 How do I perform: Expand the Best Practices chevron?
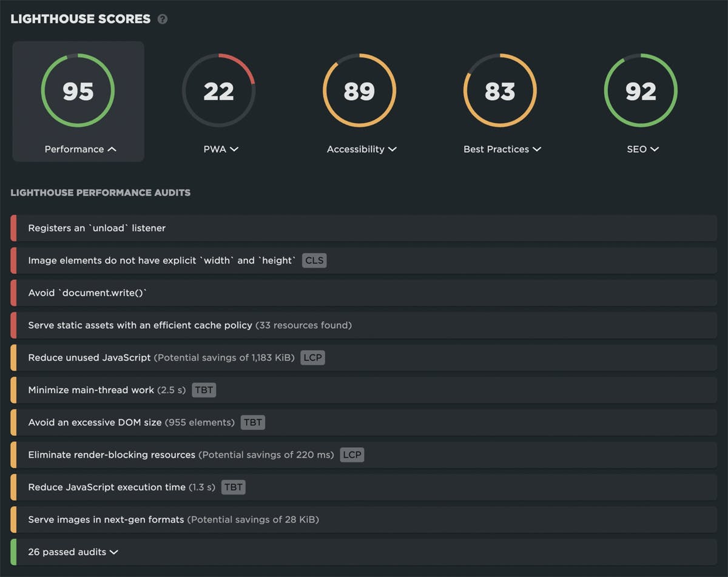click(536, 149)
